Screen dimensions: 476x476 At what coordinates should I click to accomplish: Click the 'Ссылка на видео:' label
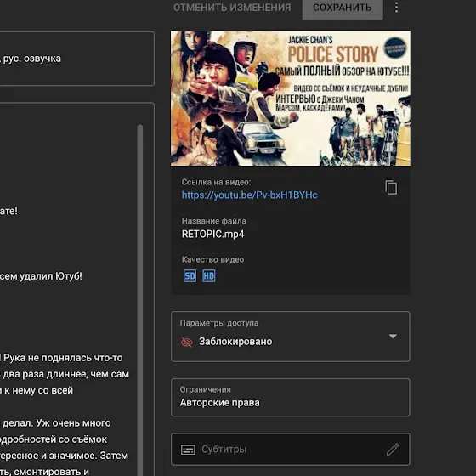click(x=217, y=182)
